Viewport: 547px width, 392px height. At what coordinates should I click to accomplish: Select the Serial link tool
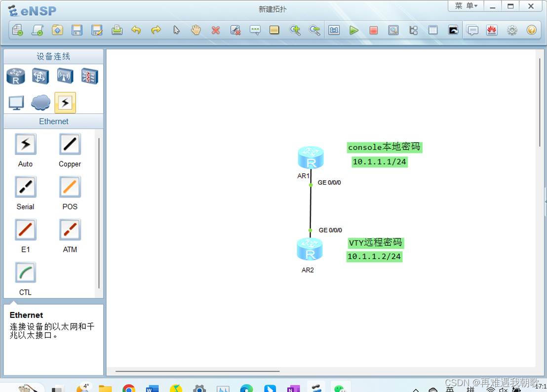tap(25, 187)
